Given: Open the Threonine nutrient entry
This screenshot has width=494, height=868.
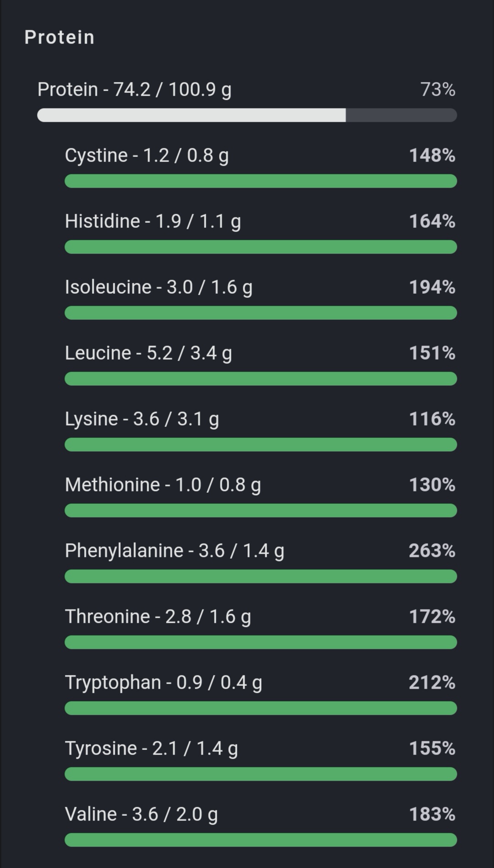Looking at the screenshot, I should pyautogui.click(x=158, y=616).
